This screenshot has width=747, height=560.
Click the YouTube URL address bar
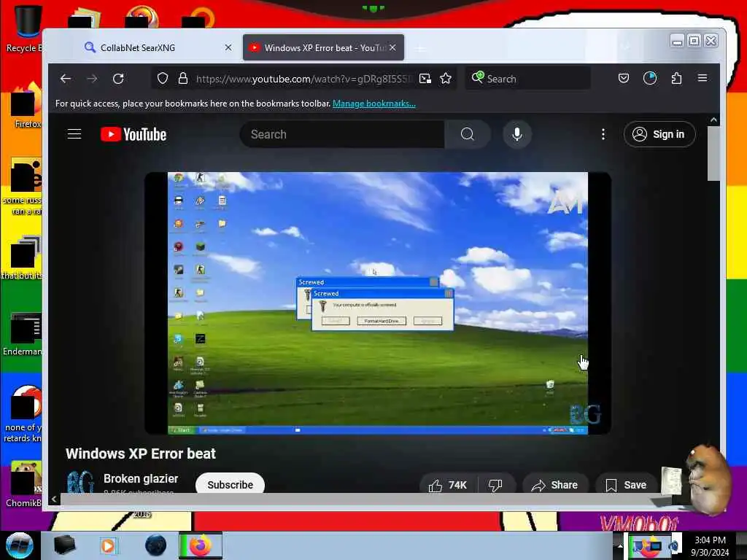point(304,79)
